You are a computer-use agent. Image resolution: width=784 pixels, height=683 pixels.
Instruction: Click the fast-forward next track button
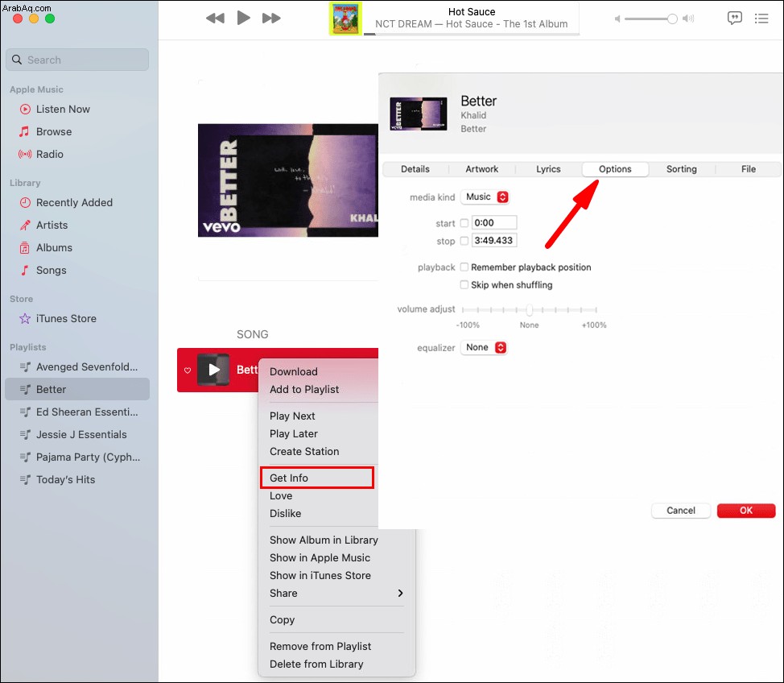coord(271,19)
